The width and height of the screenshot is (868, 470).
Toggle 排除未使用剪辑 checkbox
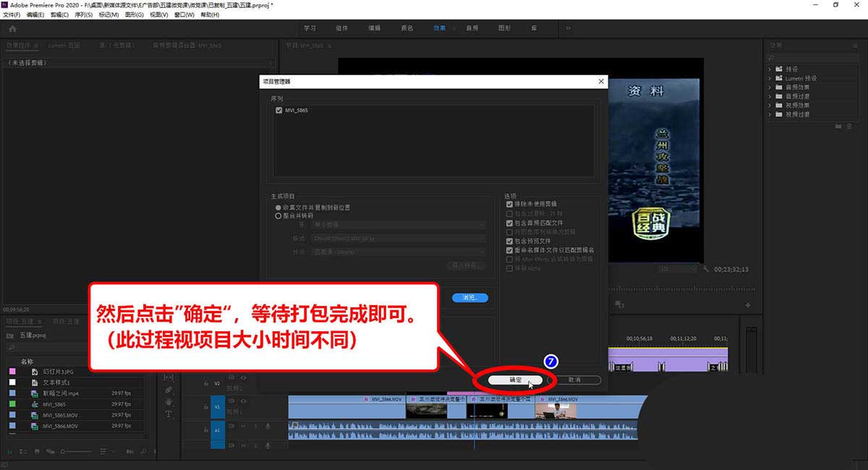pyautogui.click(x=510, y=204)
